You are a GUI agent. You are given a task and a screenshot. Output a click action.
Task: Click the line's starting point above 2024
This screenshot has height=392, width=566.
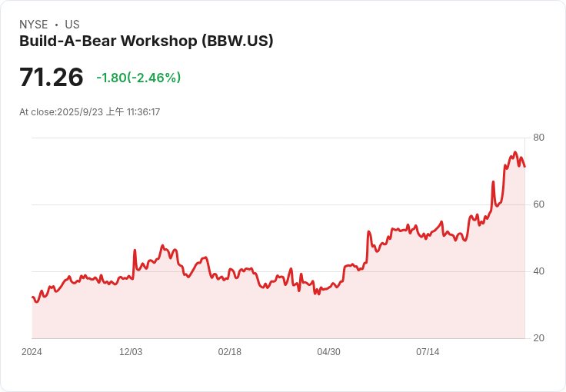pos(32,297)
